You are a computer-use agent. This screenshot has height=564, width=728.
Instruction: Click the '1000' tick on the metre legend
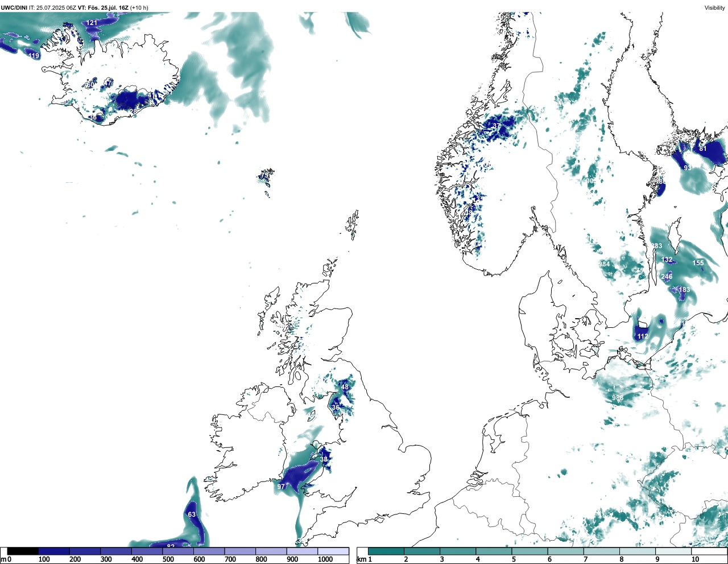click(325, 559)
